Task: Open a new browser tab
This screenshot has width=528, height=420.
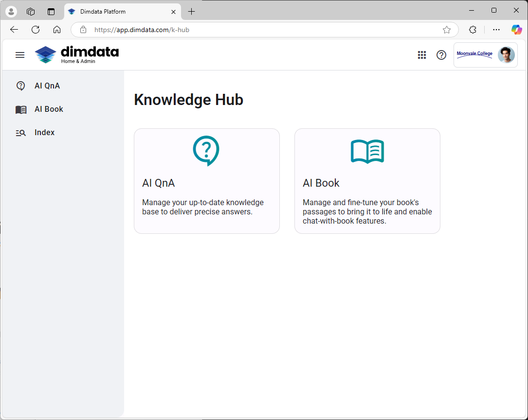Action: click(x=192, y=12)
